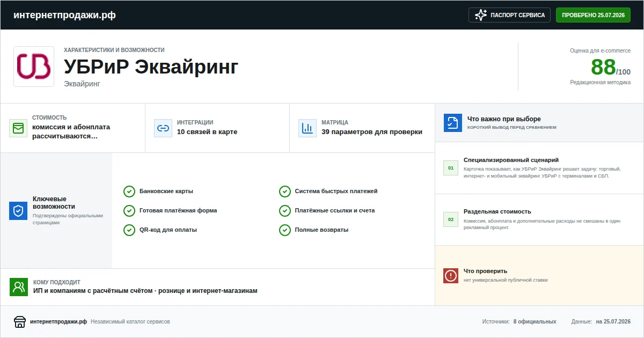Click the Что проверить title

[485, 271]
